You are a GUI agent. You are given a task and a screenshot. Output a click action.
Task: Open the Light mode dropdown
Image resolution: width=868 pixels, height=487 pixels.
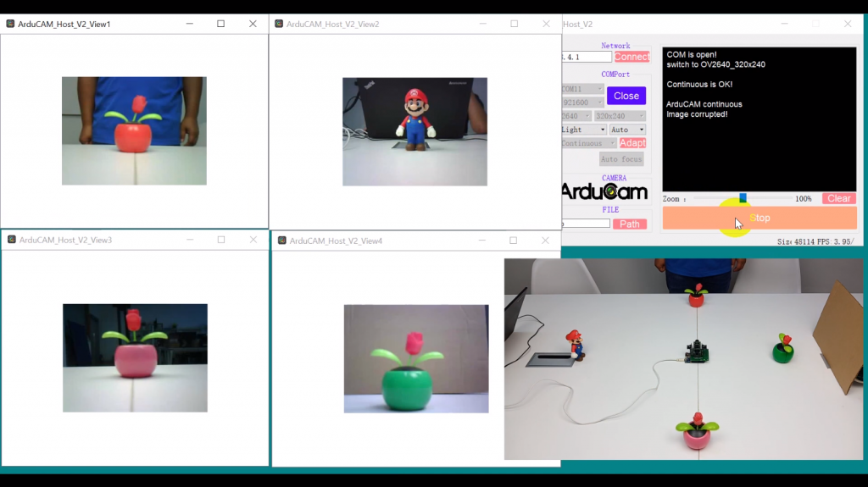click(x=584, y=130)
